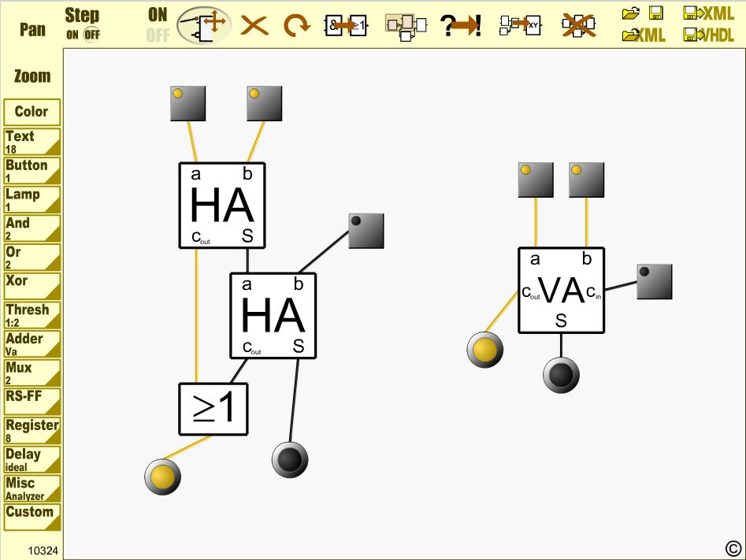Select RS-FF from the component palette

(x=32, y=400)
